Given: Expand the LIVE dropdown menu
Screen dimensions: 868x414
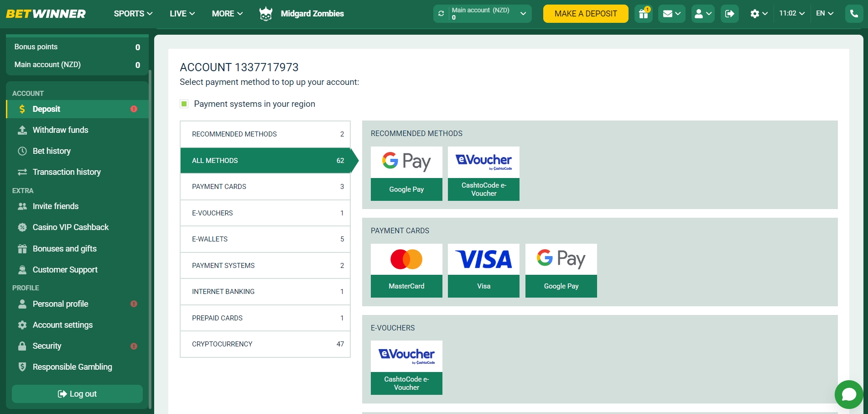Looking at the screenshot, I should tap(182, 14).
